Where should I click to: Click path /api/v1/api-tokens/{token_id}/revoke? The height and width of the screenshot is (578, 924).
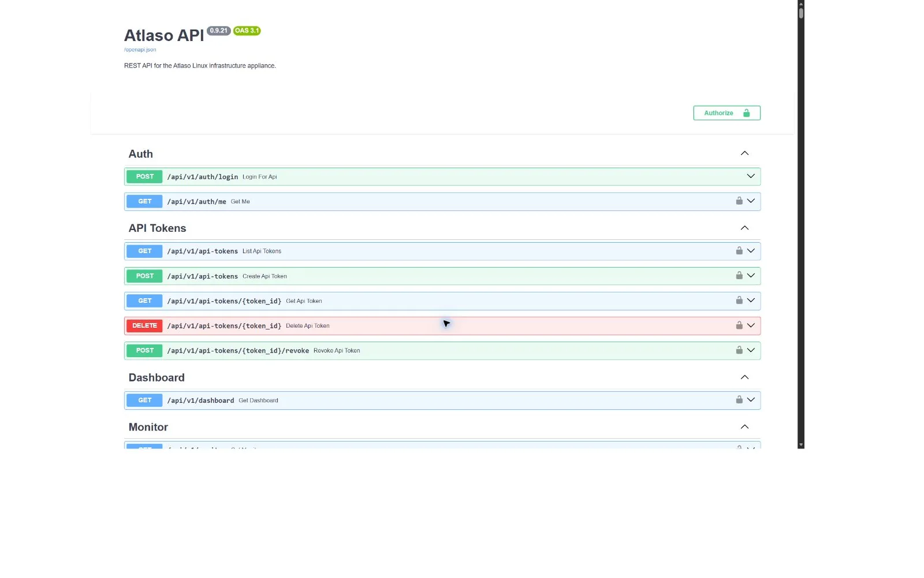[x=238, y=351]
